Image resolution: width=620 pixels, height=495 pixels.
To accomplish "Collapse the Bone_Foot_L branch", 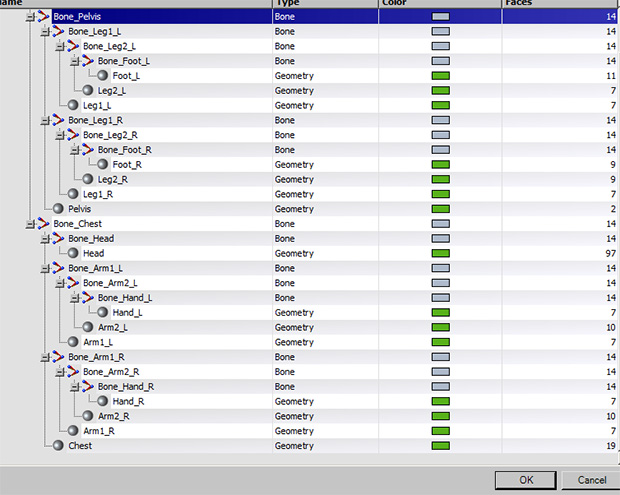I will click(74, 61).
